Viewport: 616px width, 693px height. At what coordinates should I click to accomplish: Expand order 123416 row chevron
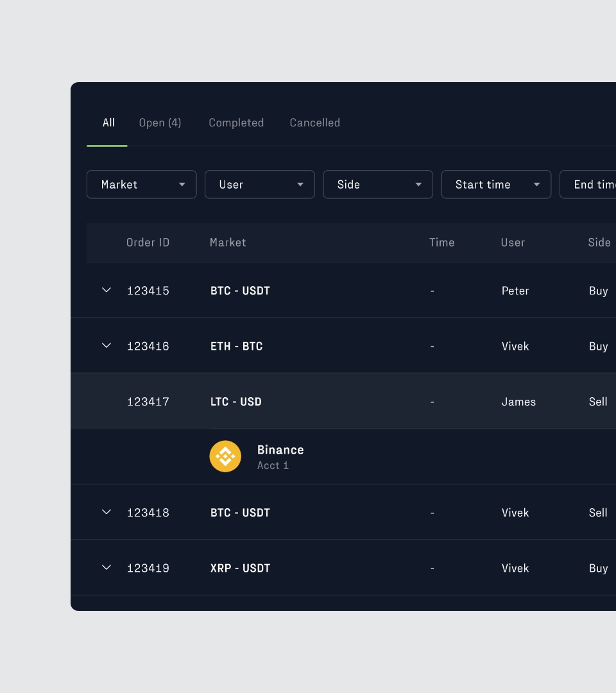point(107,346)
